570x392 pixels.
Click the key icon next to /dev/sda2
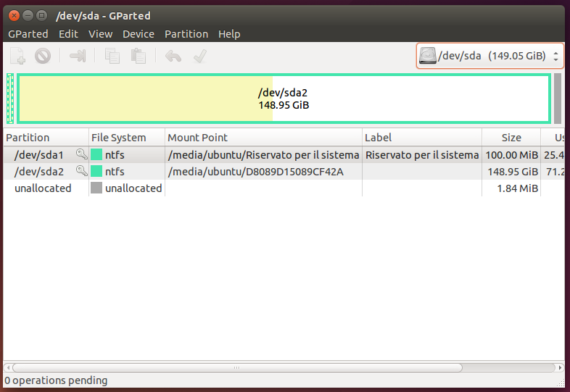coord(81,171)
